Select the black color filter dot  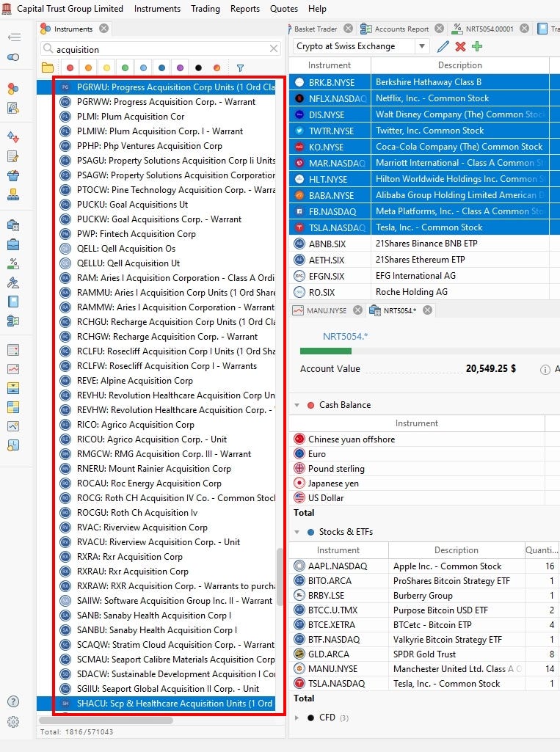coord(198,68)
